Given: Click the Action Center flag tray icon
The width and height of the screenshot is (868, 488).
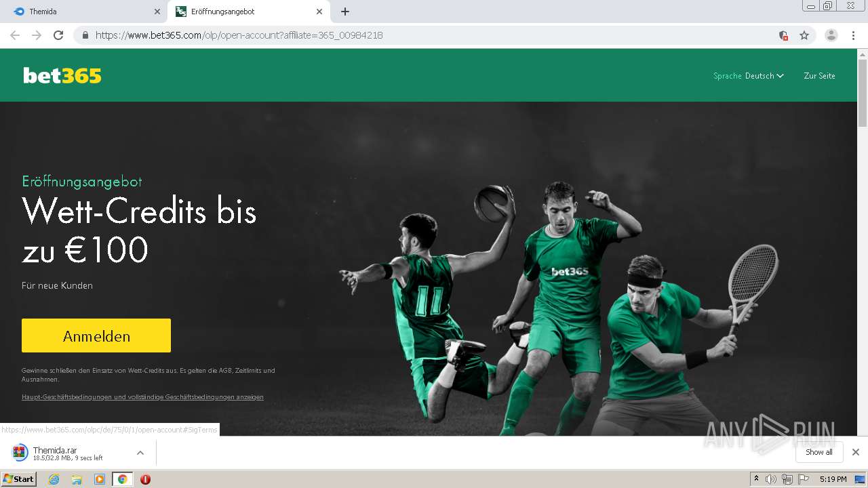Looking at the screenshot, I should tap(804, 479).
